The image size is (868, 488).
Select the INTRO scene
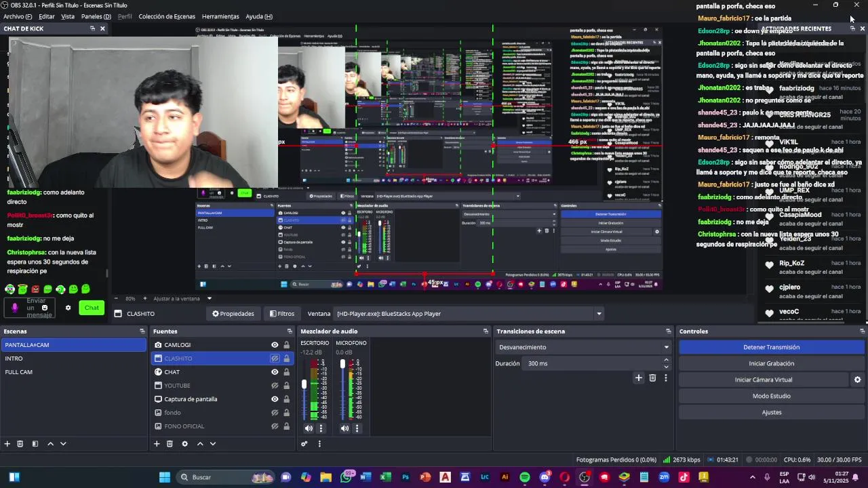click(73, 359)
